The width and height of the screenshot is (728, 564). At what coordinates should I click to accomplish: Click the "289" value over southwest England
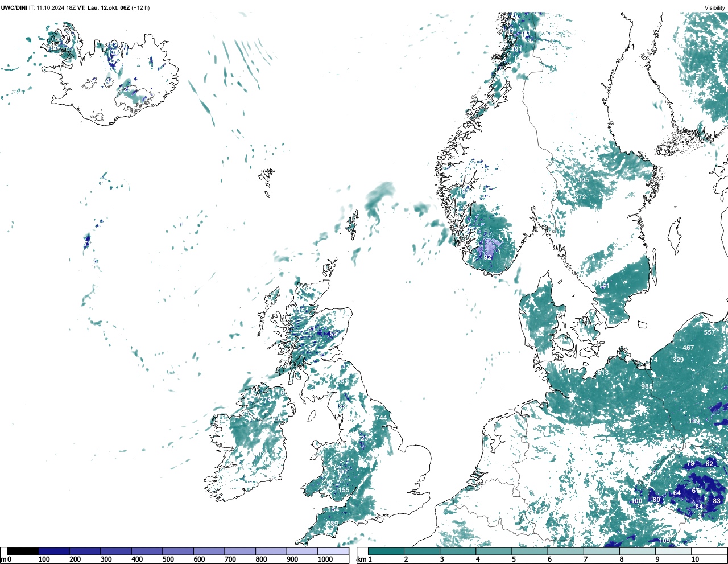tap(332, 524)
